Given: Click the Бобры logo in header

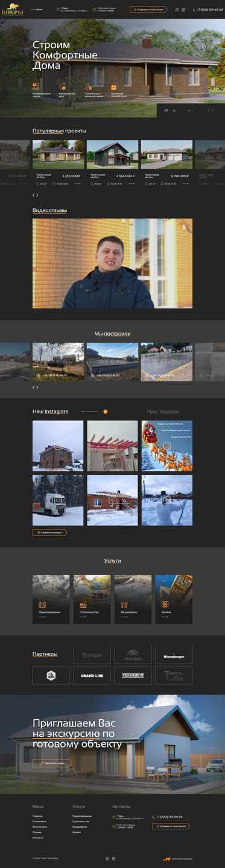Looking at the screenshot, I should tap(13, 10).
